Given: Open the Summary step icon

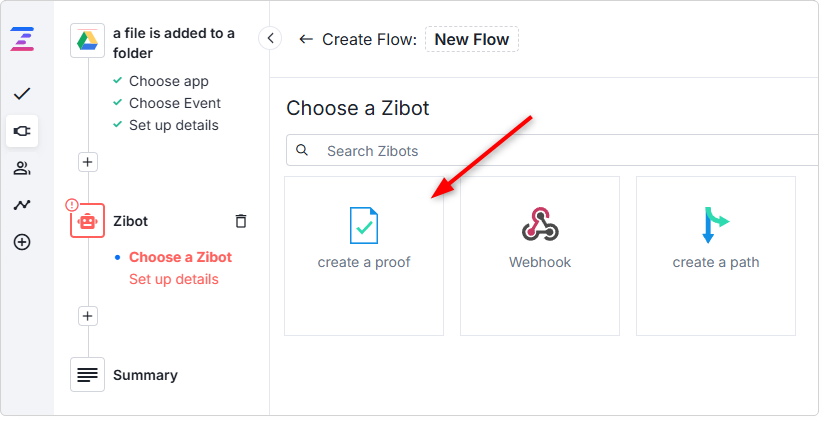Looking at the screenshot, I should [x=87, y=375].
